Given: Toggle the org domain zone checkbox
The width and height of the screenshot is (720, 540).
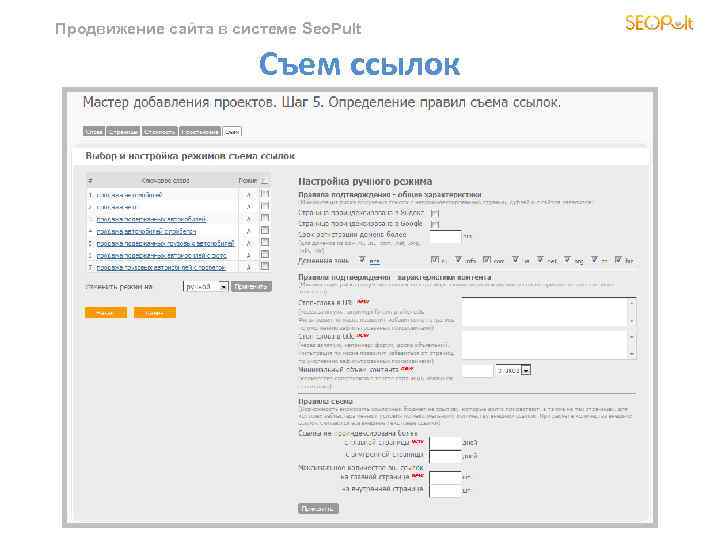Looking at the screenshot, I should (x=568, y=260).
